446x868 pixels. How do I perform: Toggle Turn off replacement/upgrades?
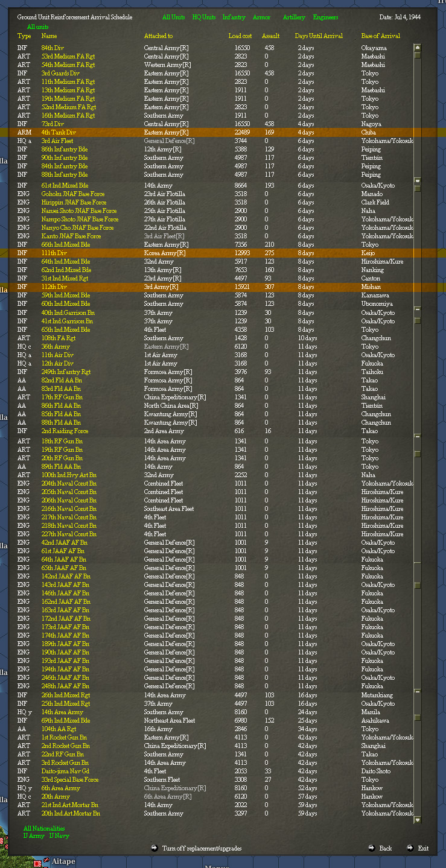point(202,848)
